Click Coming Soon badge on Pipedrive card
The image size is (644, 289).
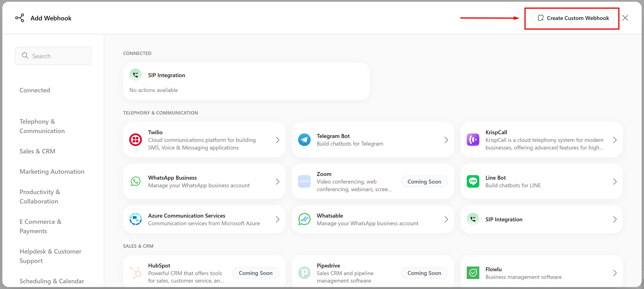tap(424, 273)
